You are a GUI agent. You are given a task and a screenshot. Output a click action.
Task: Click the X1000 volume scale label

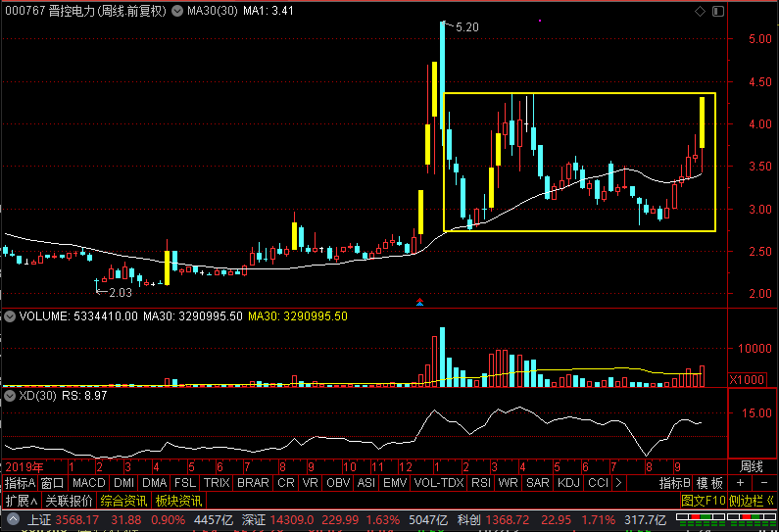(747, 380)
